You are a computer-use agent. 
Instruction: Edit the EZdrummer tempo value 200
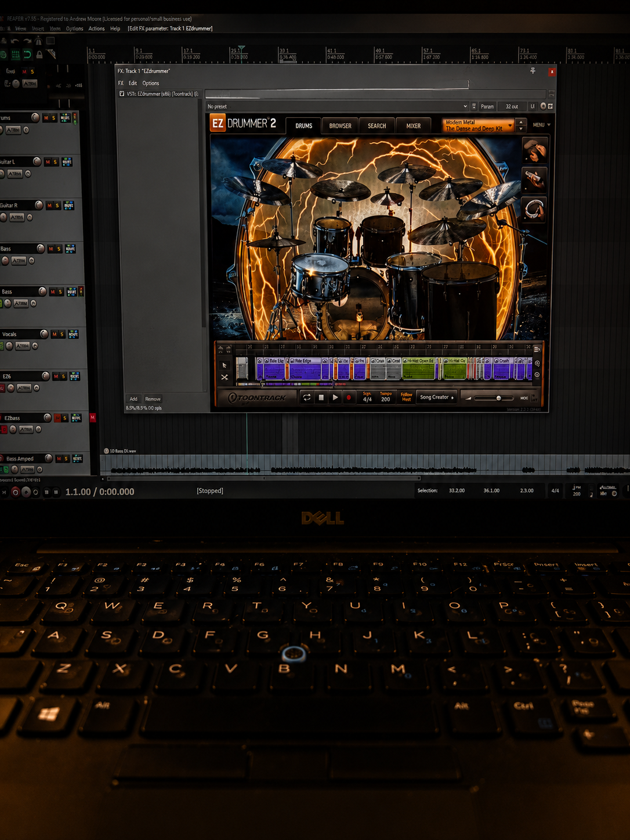click(x=385, y=397)
